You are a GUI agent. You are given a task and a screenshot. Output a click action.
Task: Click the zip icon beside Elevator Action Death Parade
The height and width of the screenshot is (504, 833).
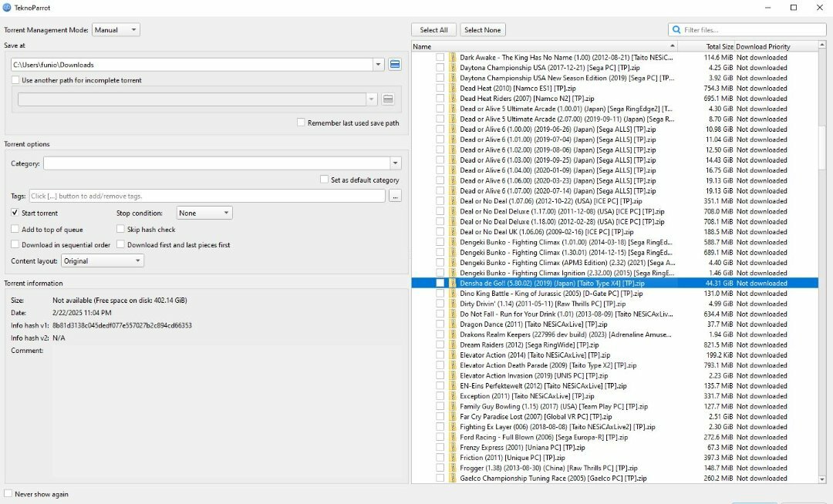(453, 365)
